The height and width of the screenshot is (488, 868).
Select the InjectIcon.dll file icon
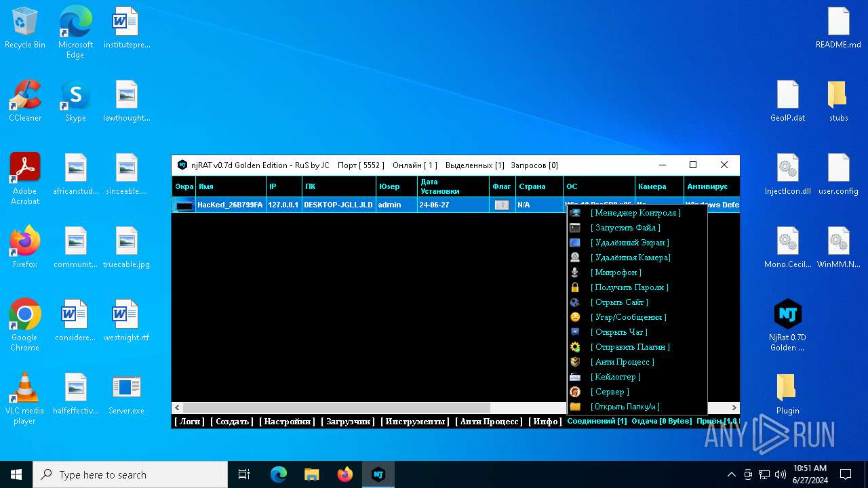788,174
